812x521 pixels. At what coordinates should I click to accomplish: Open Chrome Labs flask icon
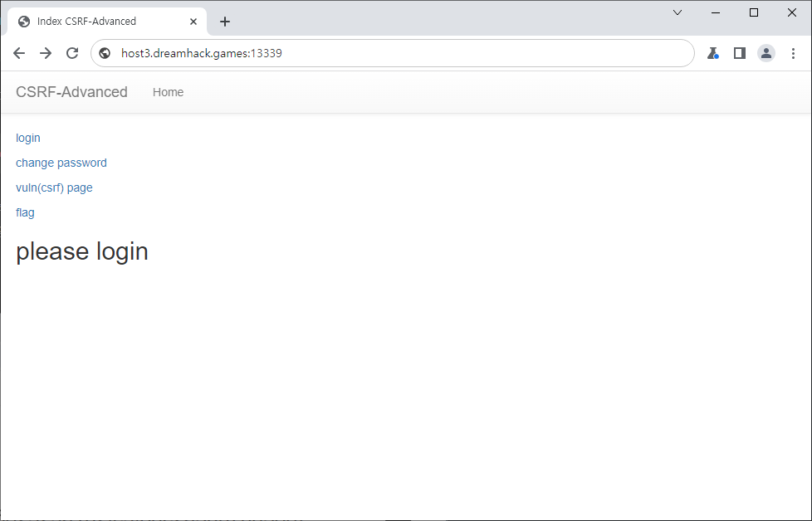(x=712, y=53)
